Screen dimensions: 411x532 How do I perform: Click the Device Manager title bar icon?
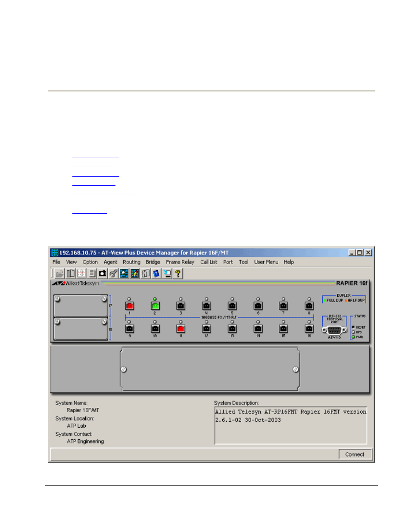pyautogui.click(x=55, y=253)
